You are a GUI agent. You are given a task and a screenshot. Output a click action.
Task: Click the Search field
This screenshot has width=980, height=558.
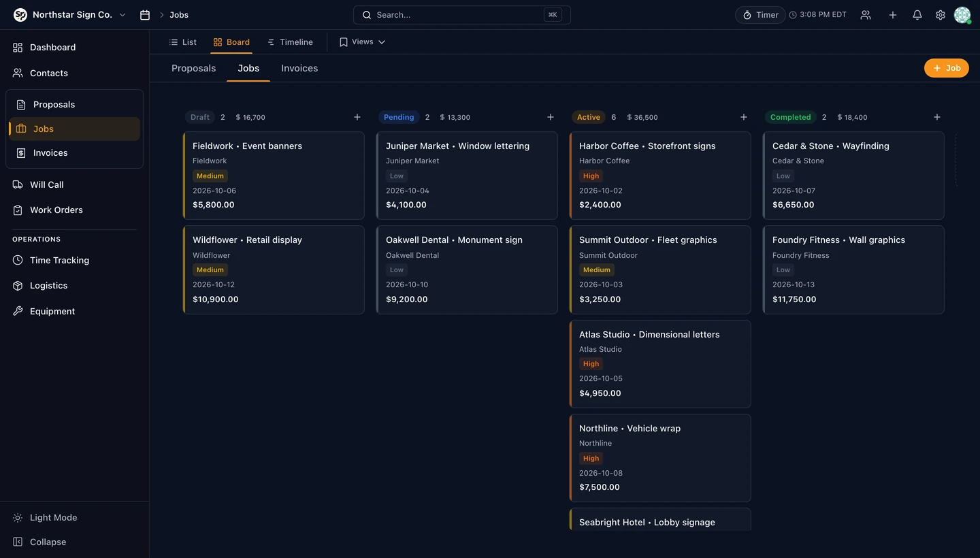(x=462, y=15)
